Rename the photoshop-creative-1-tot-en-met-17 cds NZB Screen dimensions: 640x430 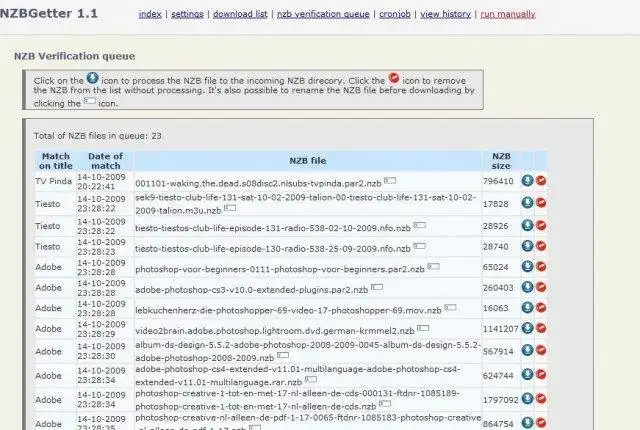tap(385, 404)
